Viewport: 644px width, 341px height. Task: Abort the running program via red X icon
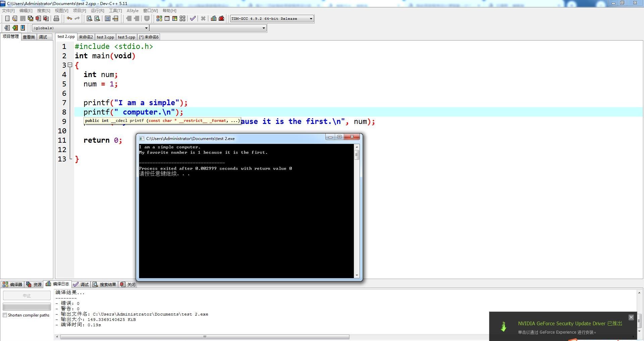(x=203, y=18)
